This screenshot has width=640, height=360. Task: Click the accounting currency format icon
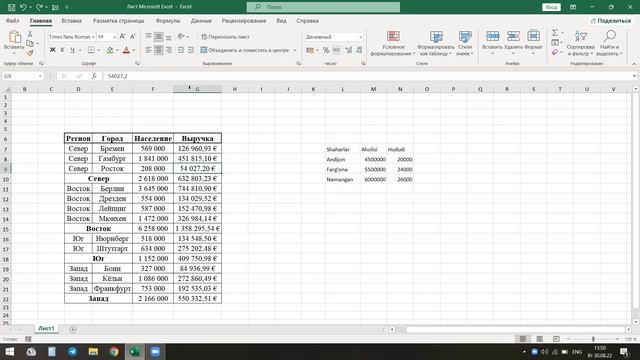click(310, 50)
